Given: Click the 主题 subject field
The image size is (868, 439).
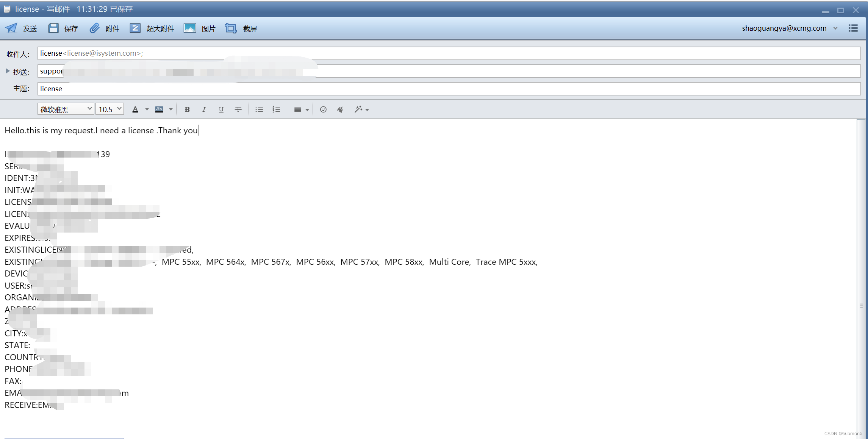Looking at the screenshot, I should tap(449, 89).
